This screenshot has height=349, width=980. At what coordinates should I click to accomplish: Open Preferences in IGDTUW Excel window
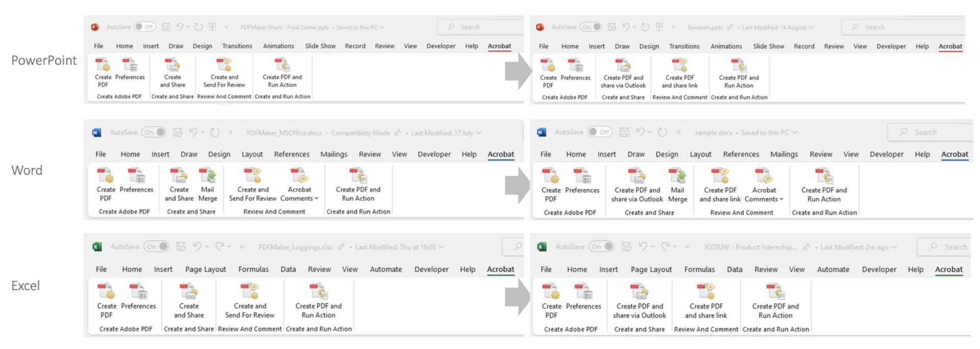(x=583, y=297)
